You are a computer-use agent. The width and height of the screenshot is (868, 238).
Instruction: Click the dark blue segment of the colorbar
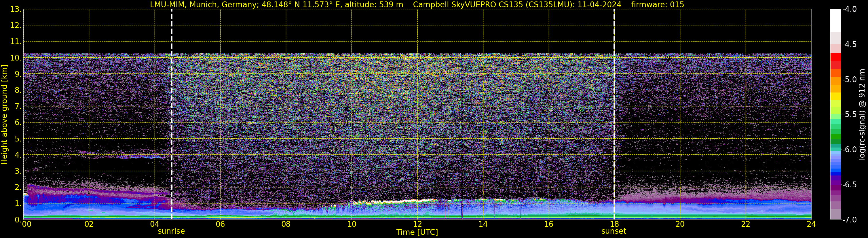pyautogui.click(x=835, y=174)
